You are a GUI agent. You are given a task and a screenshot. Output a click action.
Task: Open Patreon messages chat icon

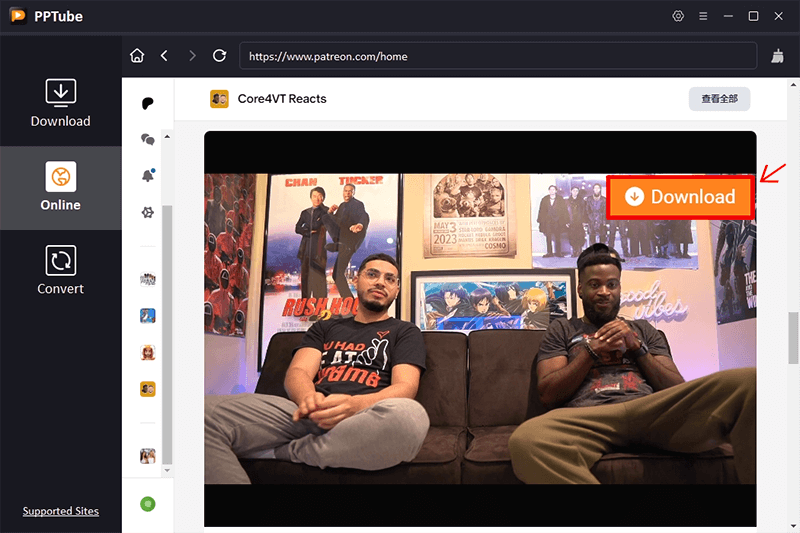click(148, 140)
